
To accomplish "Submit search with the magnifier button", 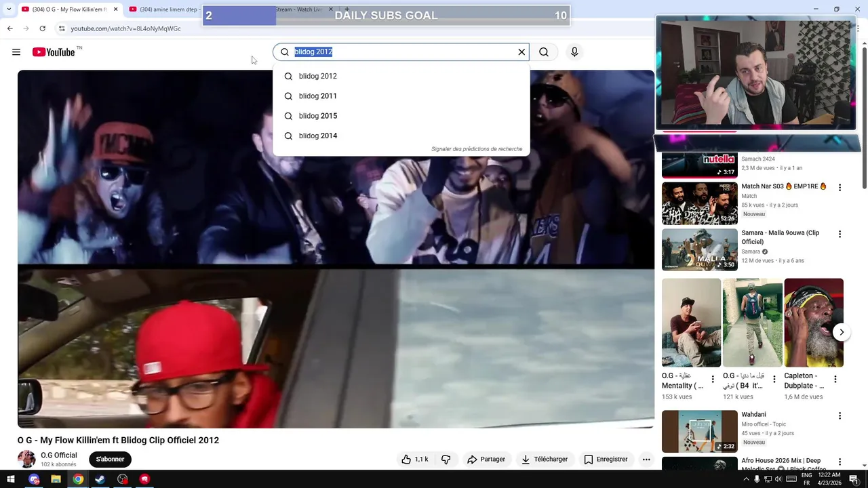I will 544,52.
